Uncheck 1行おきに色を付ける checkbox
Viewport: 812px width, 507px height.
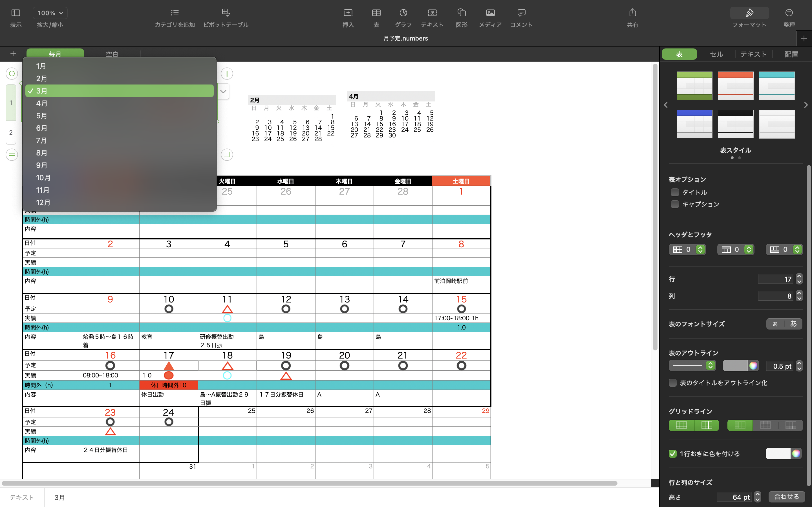click(673, 454)
